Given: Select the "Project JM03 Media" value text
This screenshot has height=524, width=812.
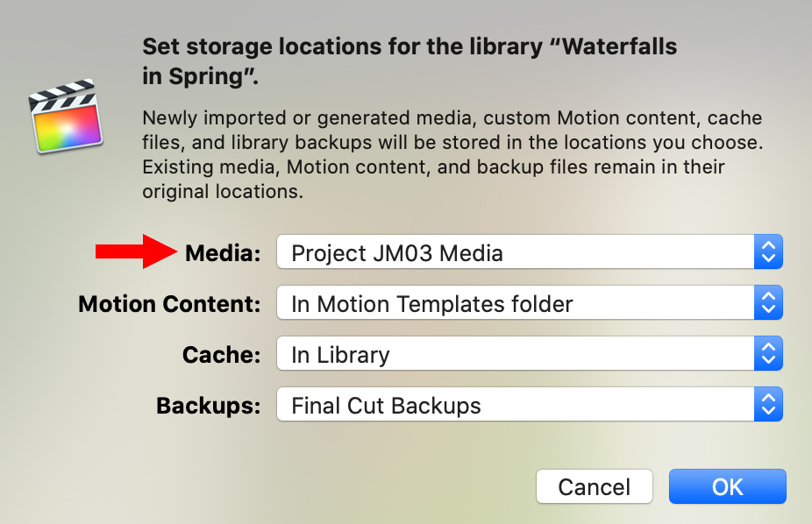Looking at the screenshot, I should click(x=397, y=253).
